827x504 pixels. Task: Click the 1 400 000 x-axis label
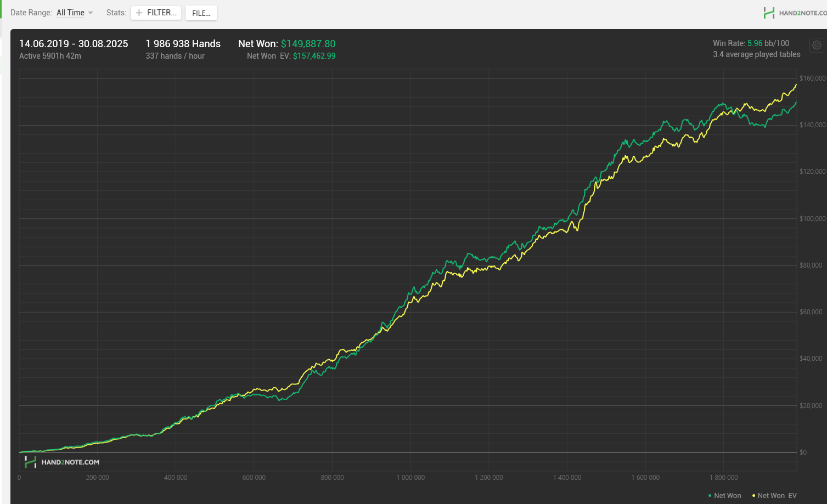pos(567,478)
